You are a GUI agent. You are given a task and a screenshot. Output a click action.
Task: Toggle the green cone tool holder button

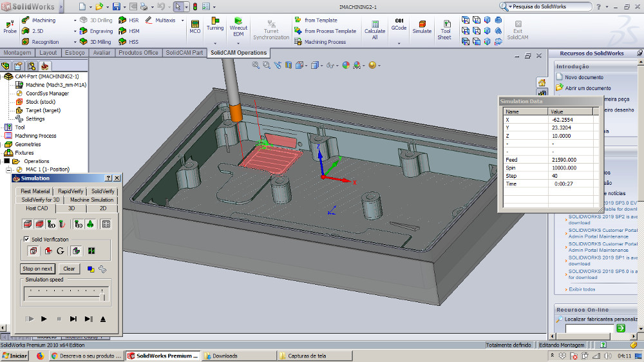point(90,224)
